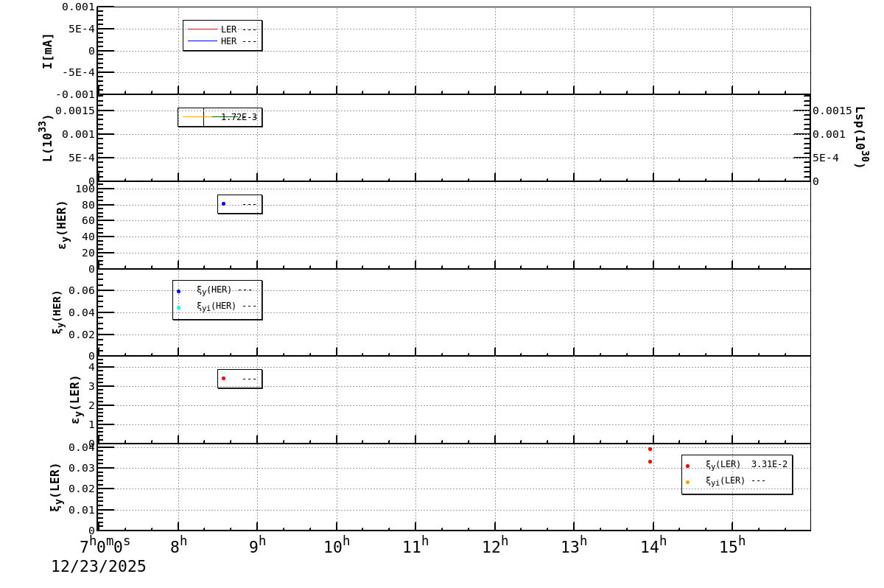Click the ξy(LER) 3.31E-2 legend value
This screenshot has width=884, height=588.
tap(771, 465)
